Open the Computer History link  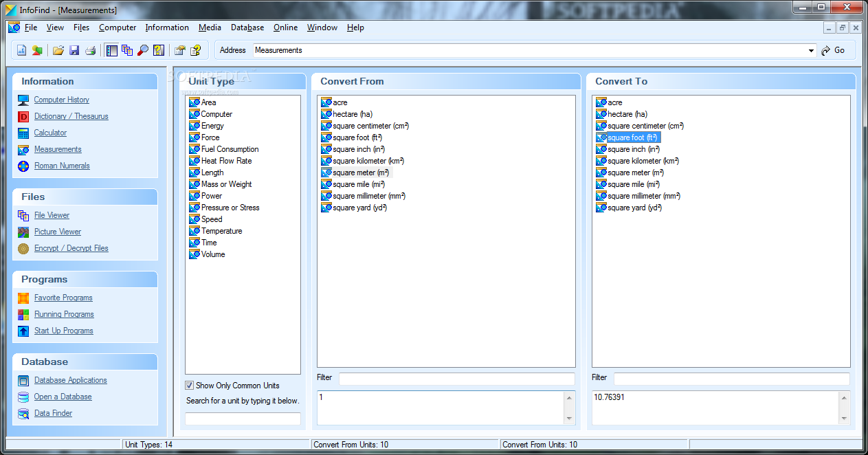(62, 100)
